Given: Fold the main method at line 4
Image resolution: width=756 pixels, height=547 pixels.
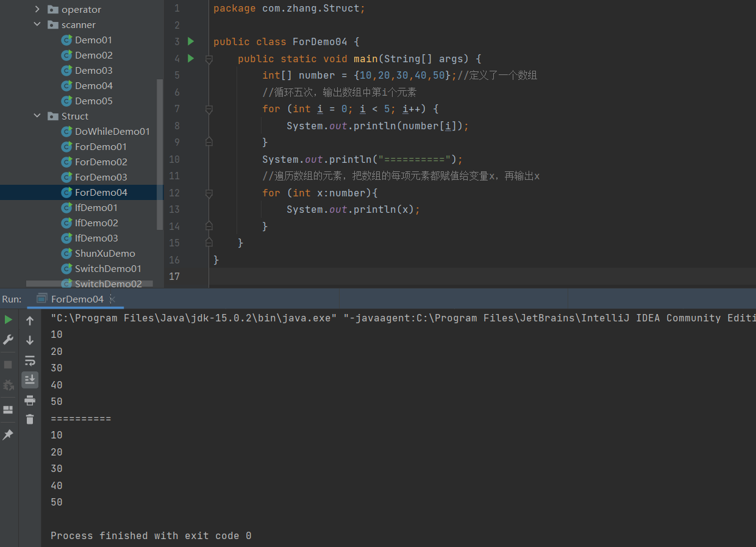Looking at the screenshot, I should click(x=209, y=59).
